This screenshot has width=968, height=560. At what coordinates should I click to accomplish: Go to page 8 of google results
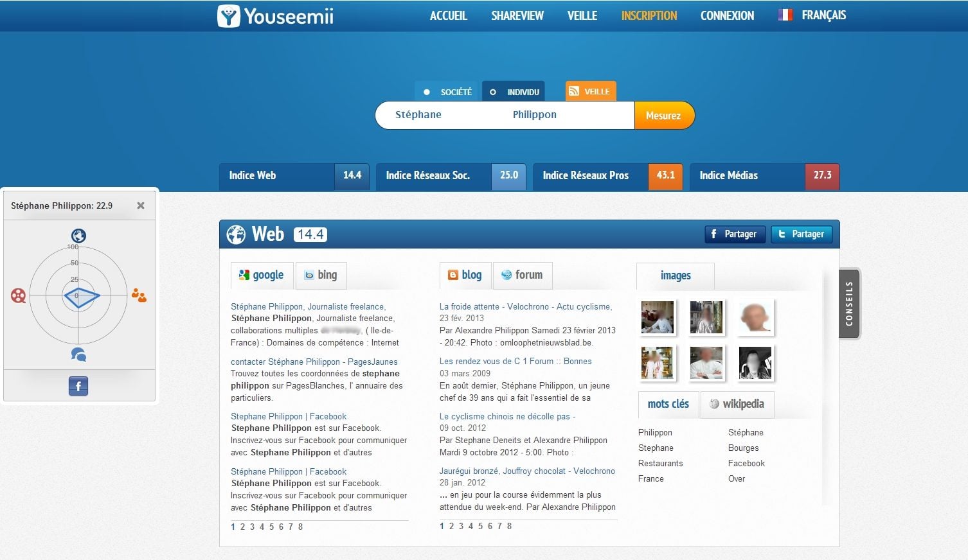click(x=300, y=527)
